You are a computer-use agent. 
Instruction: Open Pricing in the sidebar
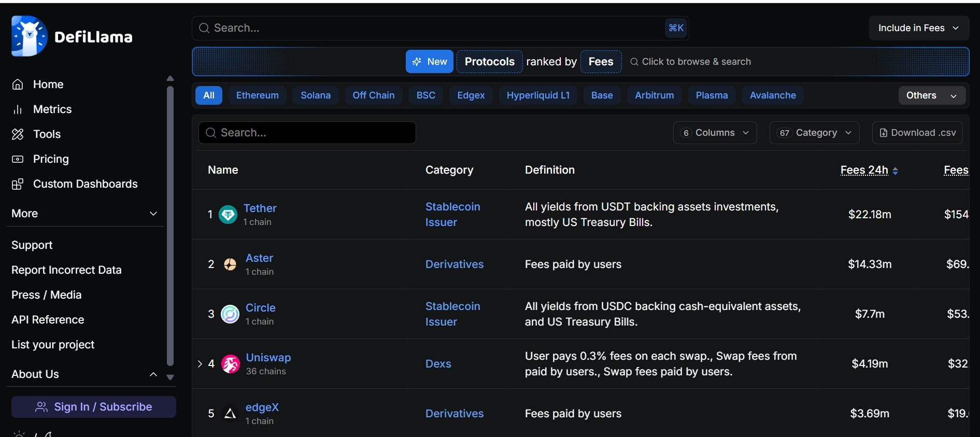pyautogui.click(x=51, y=159)
